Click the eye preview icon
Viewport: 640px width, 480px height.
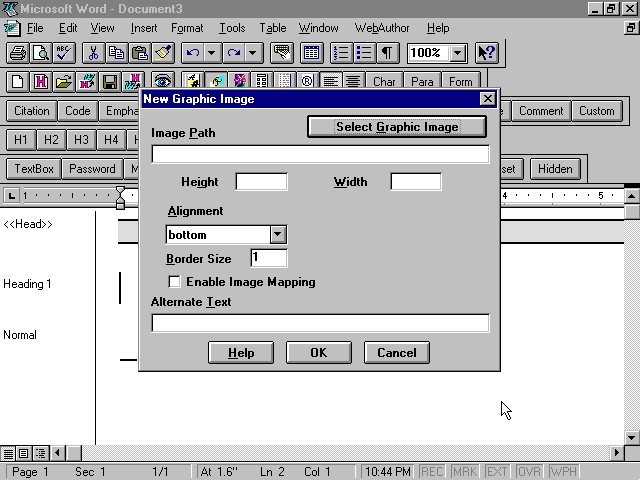(163, 82)
